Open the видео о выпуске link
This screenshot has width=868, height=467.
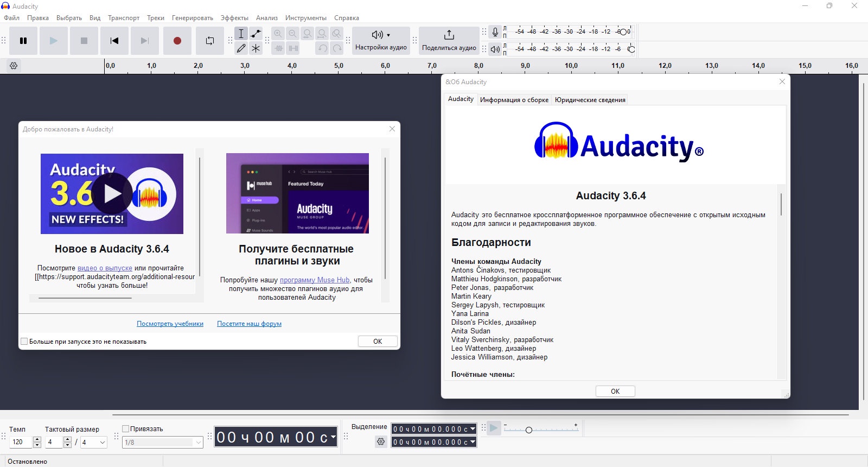tap(105, 268)
